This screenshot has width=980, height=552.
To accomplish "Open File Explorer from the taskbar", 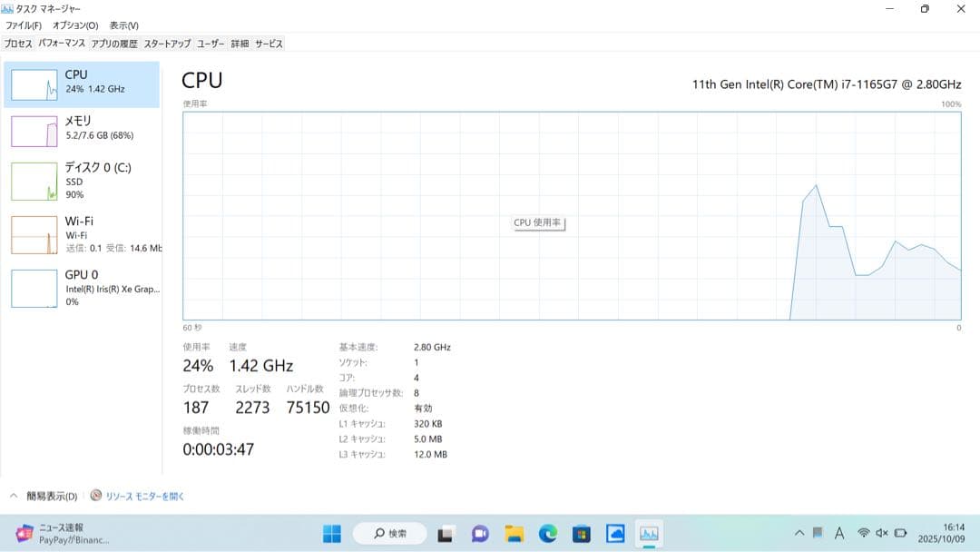I will coord(514,533).
